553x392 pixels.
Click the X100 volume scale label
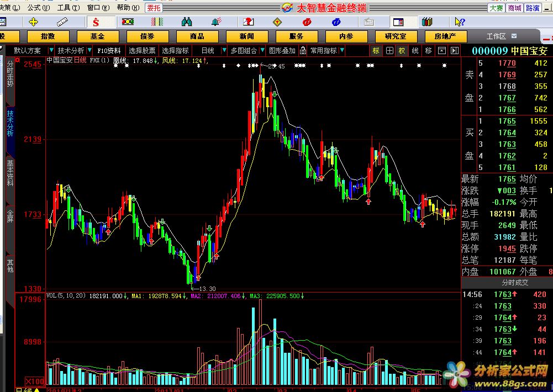pos(35,381)
